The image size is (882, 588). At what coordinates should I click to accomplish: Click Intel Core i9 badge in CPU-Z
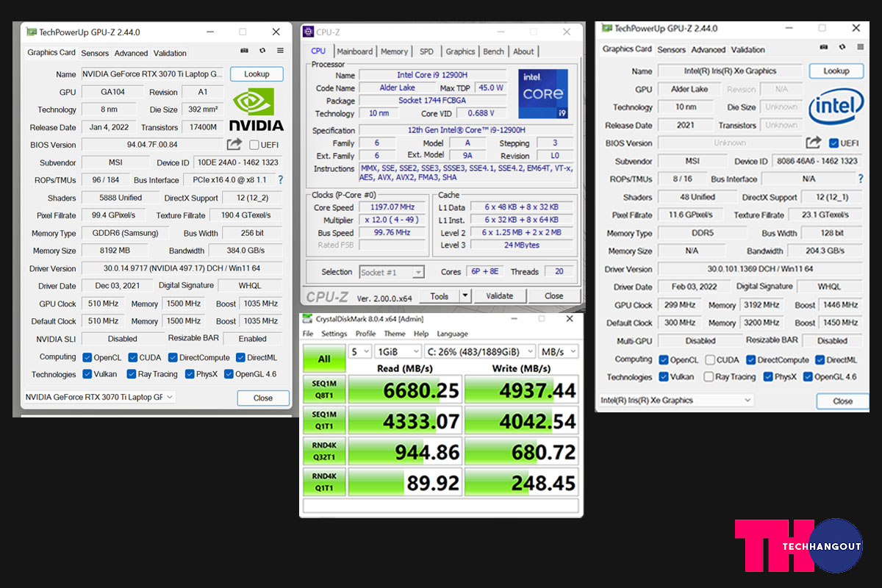(543, 94)
